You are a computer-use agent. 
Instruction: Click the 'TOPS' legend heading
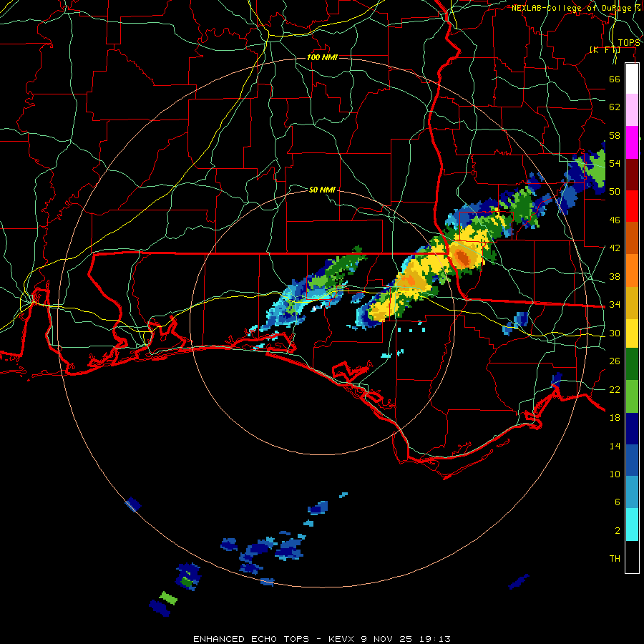click(629, 43)
